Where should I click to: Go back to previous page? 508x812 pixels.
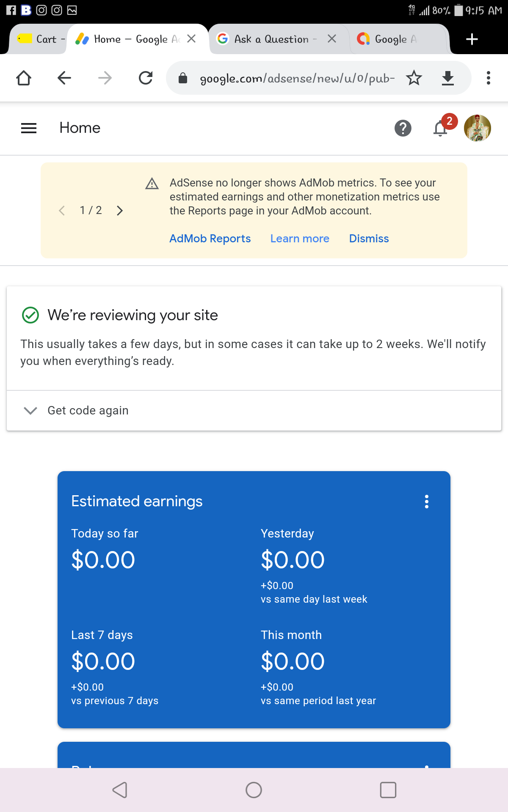click(64, 78)
